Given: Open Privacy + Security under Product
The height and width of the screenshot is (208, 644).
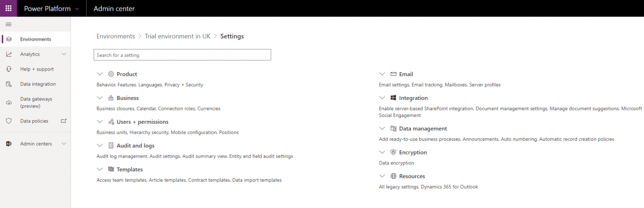Looking at the screenshot, I should (x=184, y=85).
